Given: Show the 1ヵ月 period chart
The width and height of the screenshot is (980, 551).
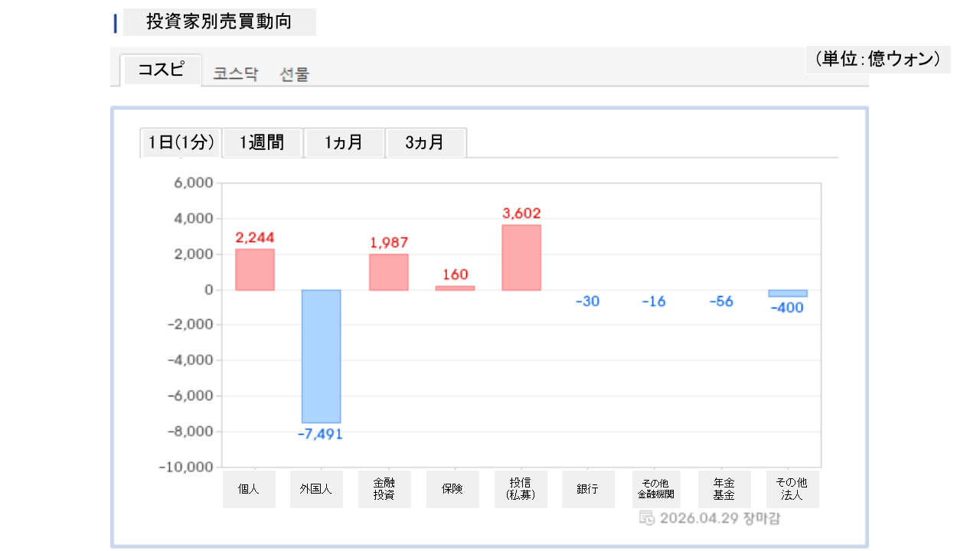Looking at the screenshot, I should (344, 142).
